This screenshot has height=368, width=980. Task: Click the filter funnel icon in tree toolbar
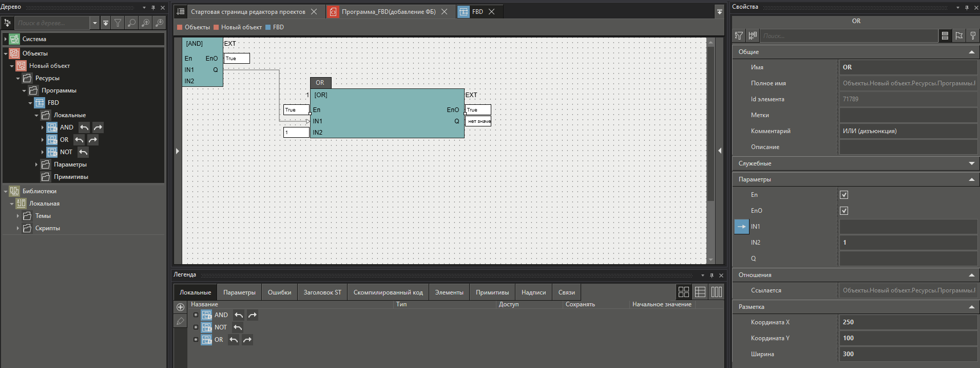pos(118,23)
